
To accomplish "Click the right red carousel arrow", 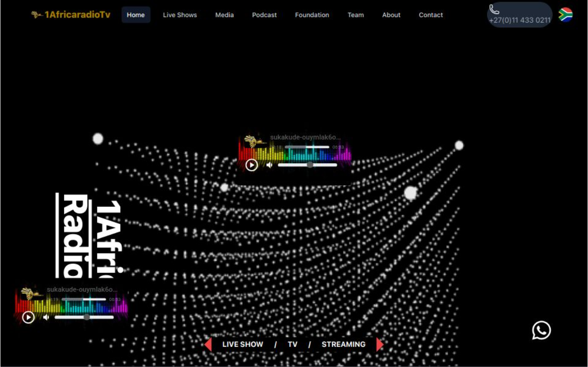I will coord(380,345).
